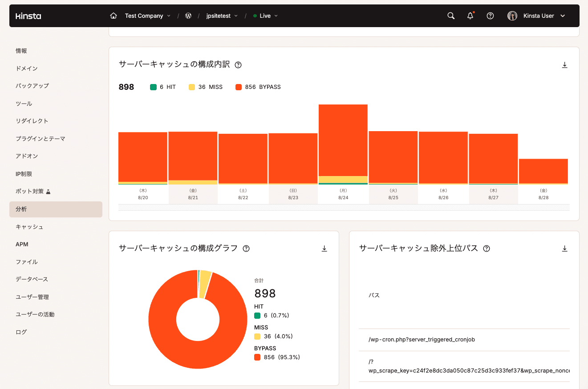
Task: Click the 856 (95.3%) BYPASS value
Action: (x=282, y=357)
